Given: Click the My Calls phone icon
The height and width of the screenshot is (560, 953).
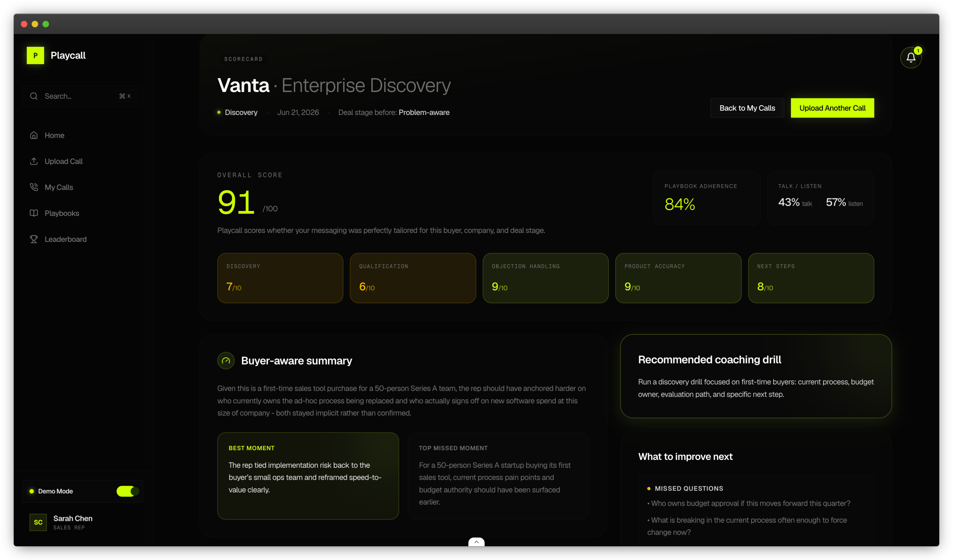Looking at the screenshot, I should pos(34,187).
